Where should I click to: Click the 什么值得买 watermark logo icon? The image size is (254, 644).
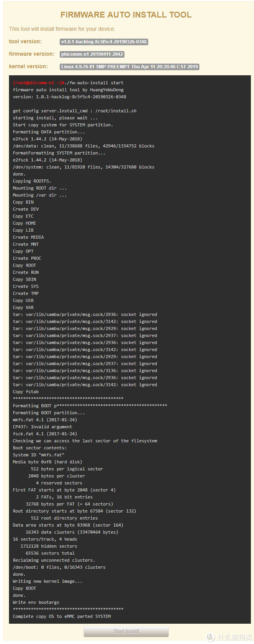210,637
